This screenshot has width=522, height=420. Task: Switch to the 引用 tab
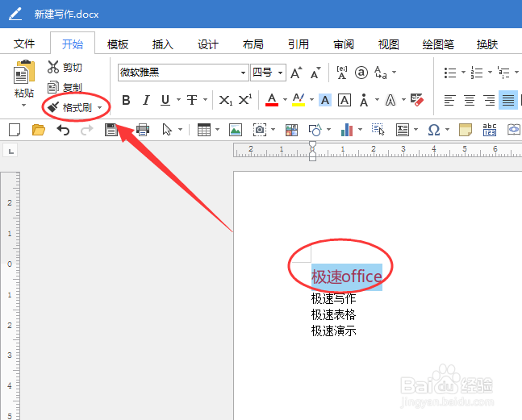click(x=299, y=44)
